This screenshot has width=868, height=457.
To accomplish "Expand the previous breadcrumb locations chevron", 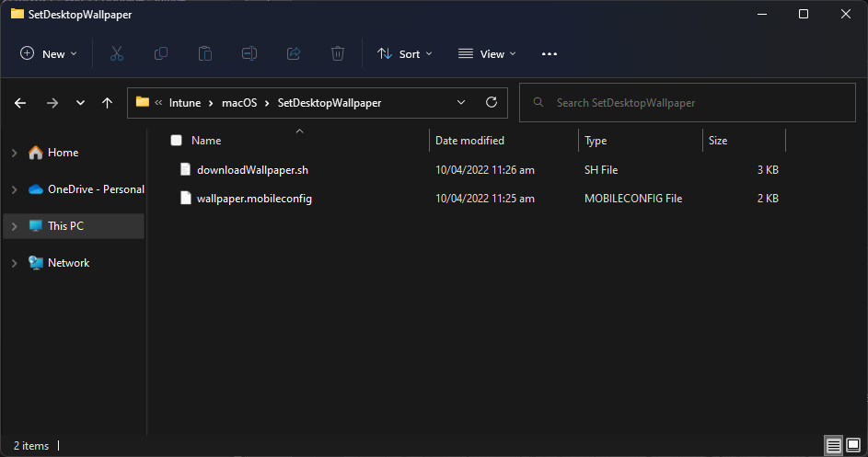I will (x=158, y=103).
